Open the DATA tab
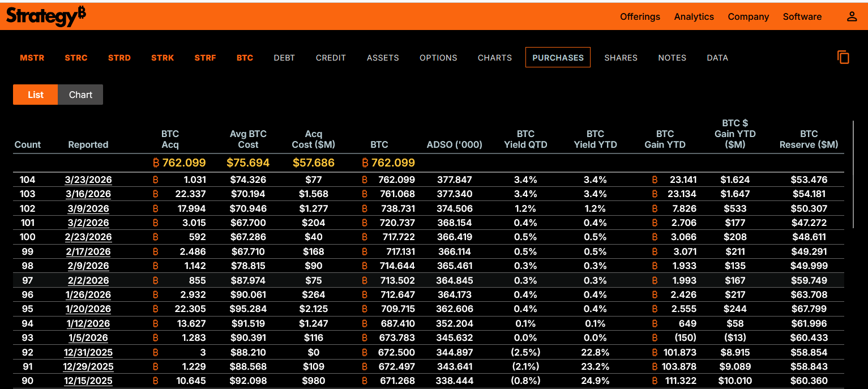Viewport: 868px width, 389px height. pos(717,58)
